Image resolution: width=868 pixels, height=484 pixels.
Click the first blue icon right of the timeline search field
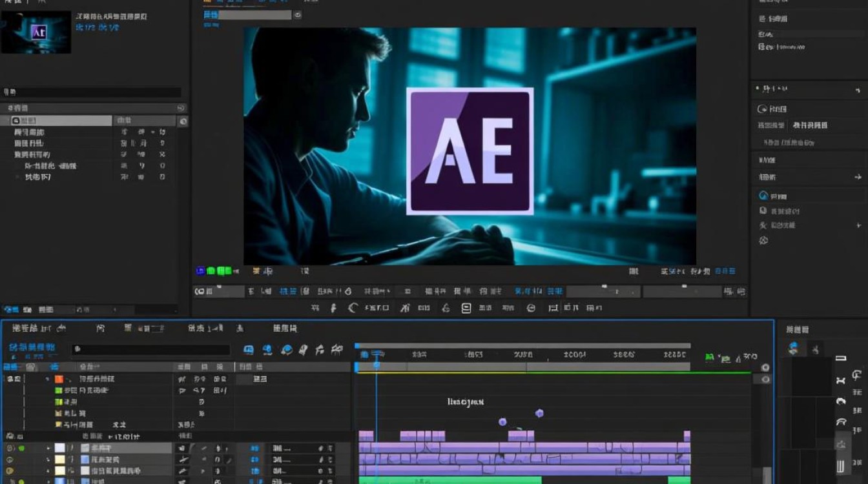(249, 350)
